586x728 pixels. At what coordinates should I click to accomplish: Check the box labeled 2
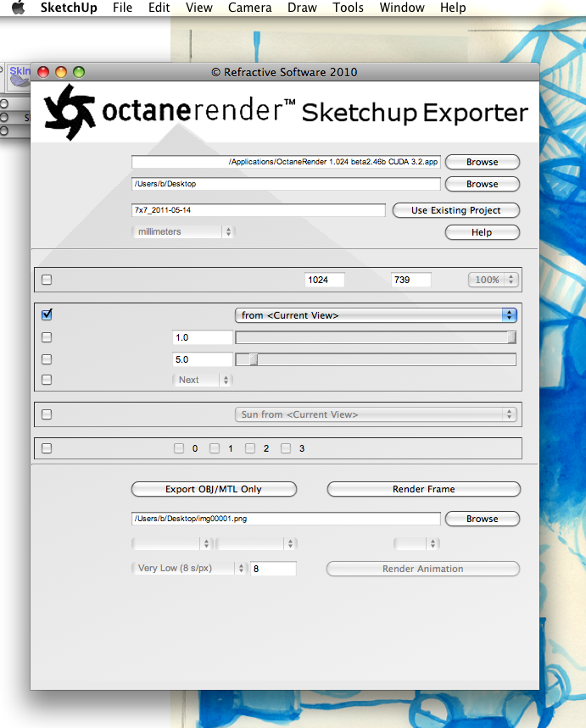[x=250, y=448]
